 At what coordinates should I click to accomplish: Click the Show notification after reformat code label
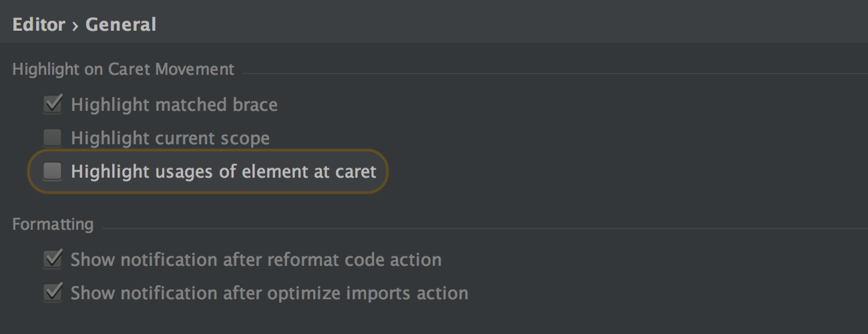256,259
